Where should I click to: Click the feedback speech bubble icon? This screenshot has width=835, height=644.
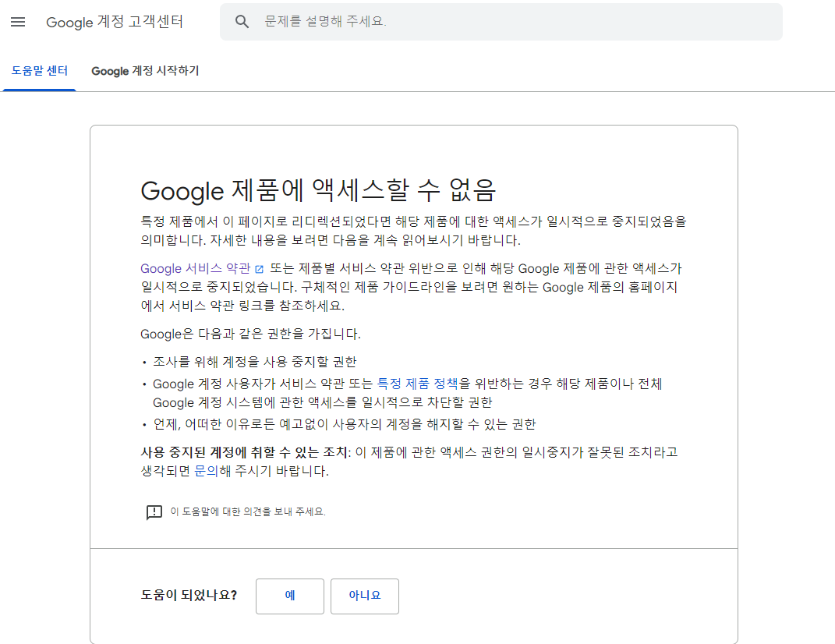154,512
